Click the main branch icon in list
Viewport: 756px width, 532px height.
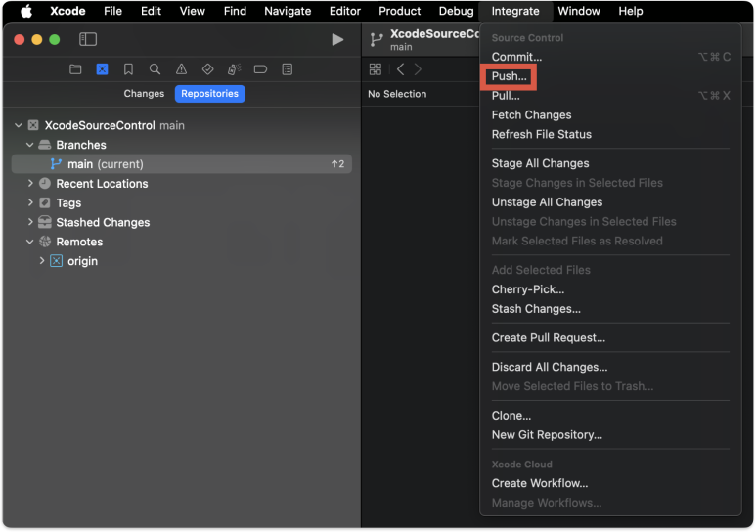point(56,164)
